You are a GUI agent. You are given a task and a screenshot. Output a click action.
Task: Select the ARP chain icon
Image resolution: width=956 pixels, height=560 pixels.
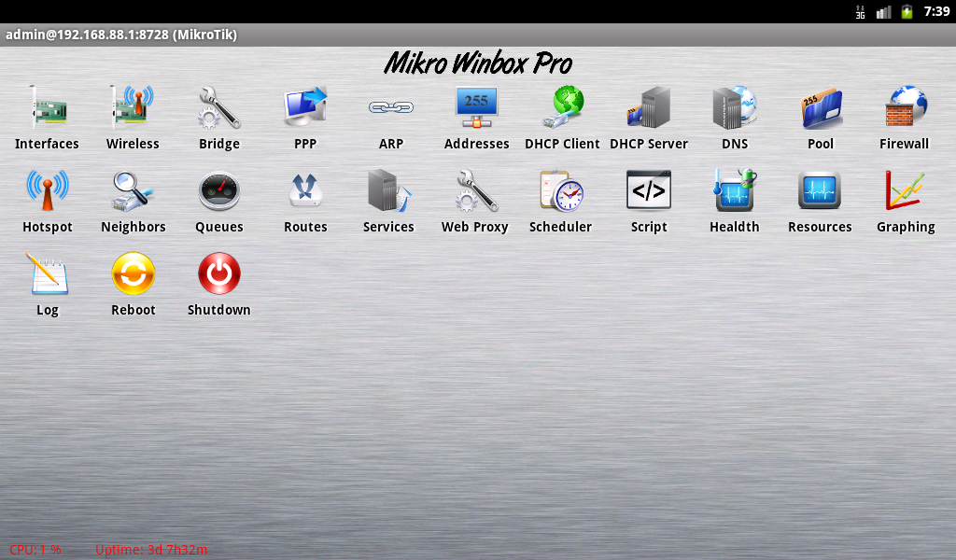(x=391, y=107)
